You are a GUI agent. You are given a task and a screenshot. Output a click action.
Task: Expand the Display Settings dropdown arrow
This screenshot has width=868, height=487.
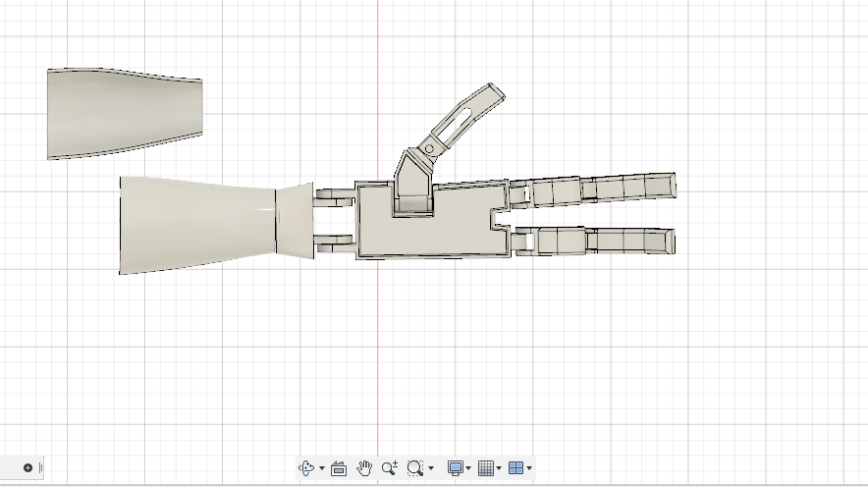coord(468,468)
